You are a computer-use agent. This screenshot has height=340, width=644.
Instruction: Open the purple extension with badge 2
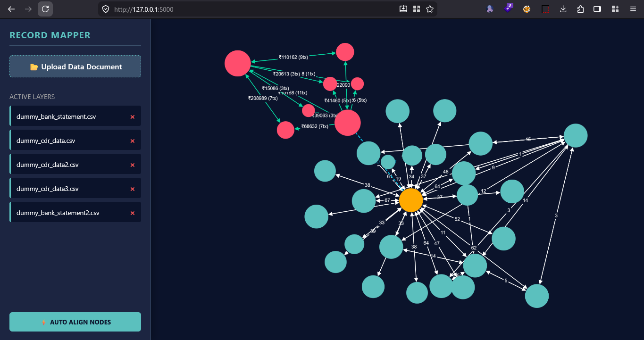pyautogui.click(x=508, y=8)
